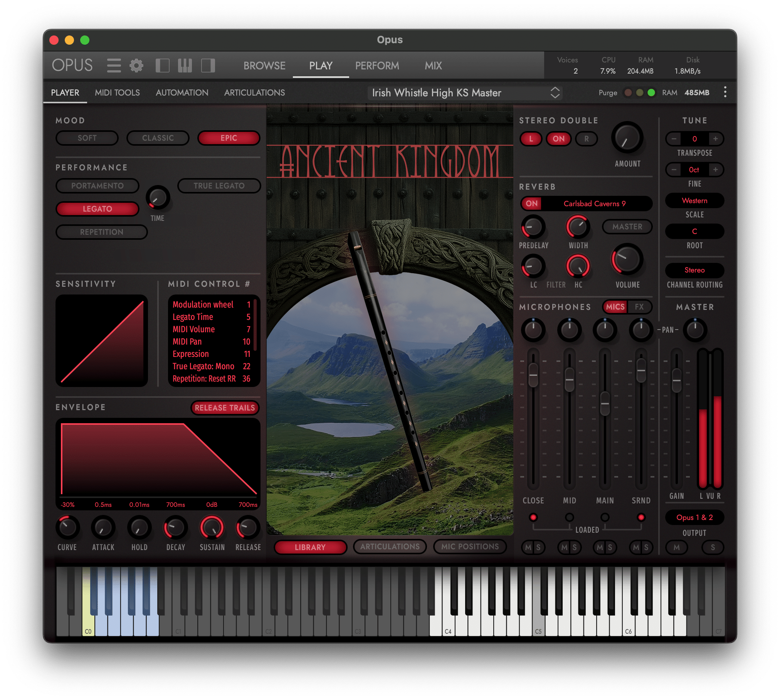Viewport: 780px width, 700px height.
Task: Open the instrument selector Irish Whistle High KS Master
Action: click(x=465, y=93)
